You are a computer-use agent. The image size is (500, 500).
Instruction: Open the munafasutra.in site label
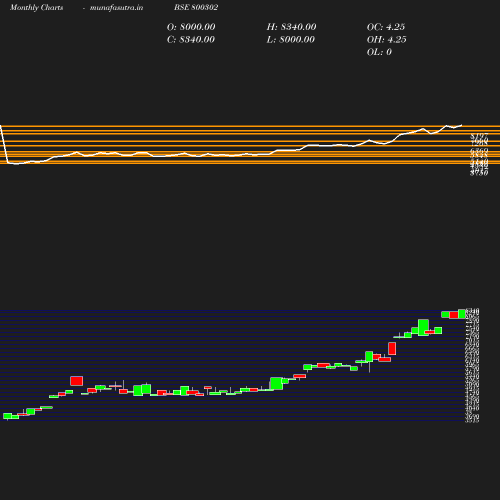[x=116, y=8]
